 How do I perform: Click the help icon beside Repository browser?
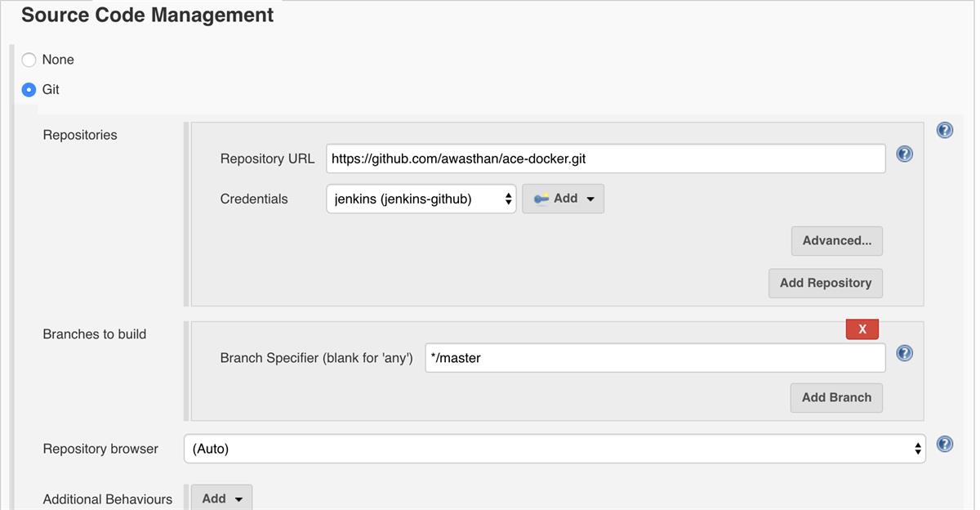coord(945,444)
